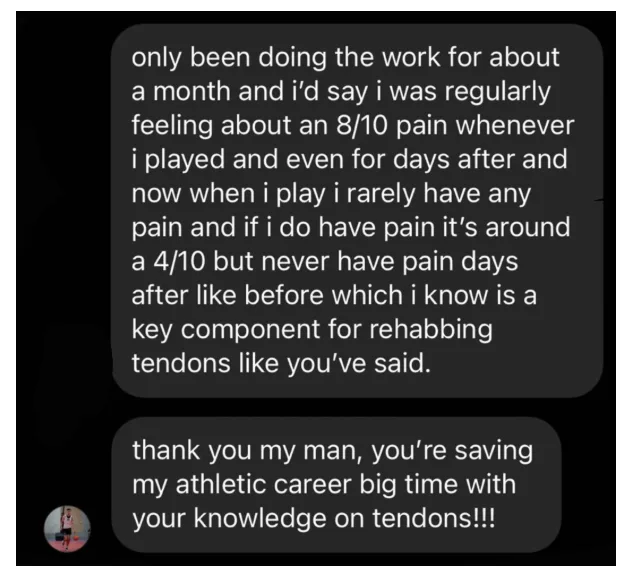Click the word 'tendons!!!' in the last message
Viewport: 642px width, 588px height.
pyautogui.click(x=434, y=518)
